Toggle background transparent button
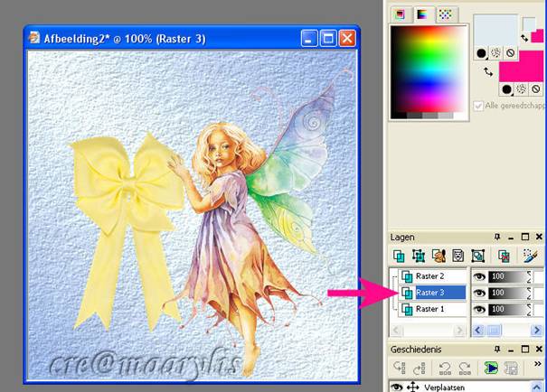 click(x=536, y=89)
